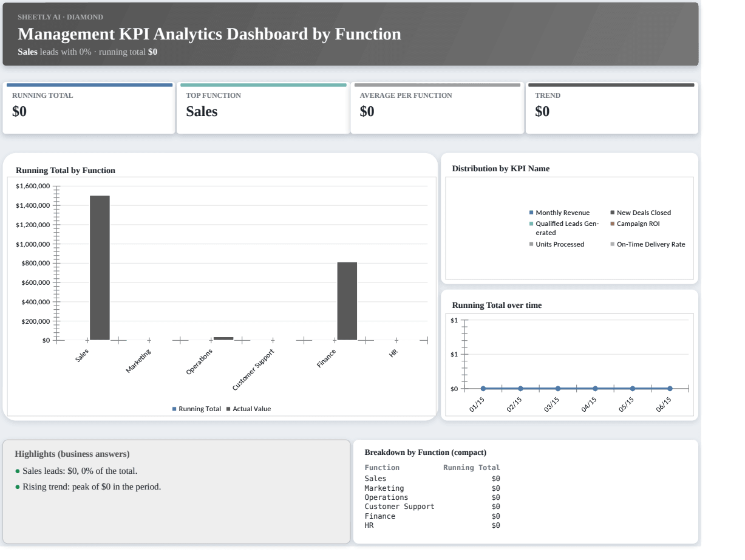The image size is (745, 560).
Task: Click the New Deals Closed legend swatch
Action: pos(613,213)
